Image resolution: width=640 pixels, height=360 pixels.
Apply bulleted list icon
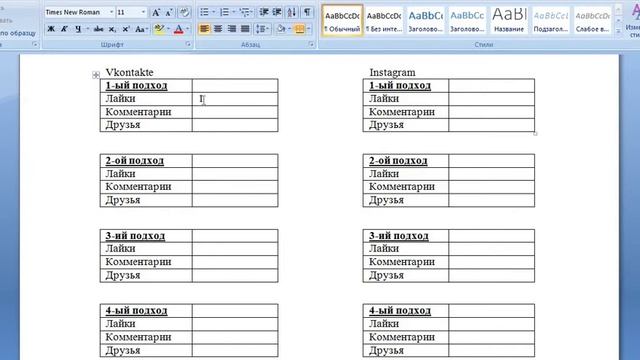click(204, 12)
